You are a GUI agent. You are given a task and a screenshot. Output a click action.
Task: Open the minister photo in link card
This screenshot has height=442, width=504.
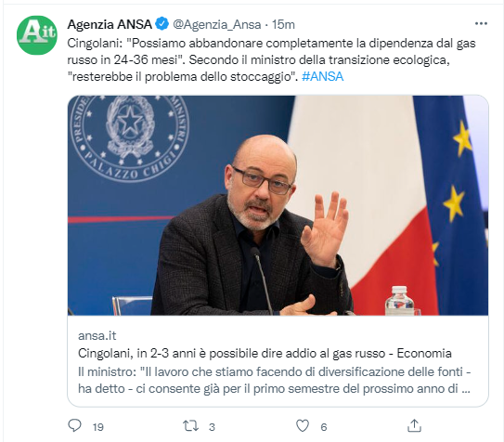(x=278, y=205)
